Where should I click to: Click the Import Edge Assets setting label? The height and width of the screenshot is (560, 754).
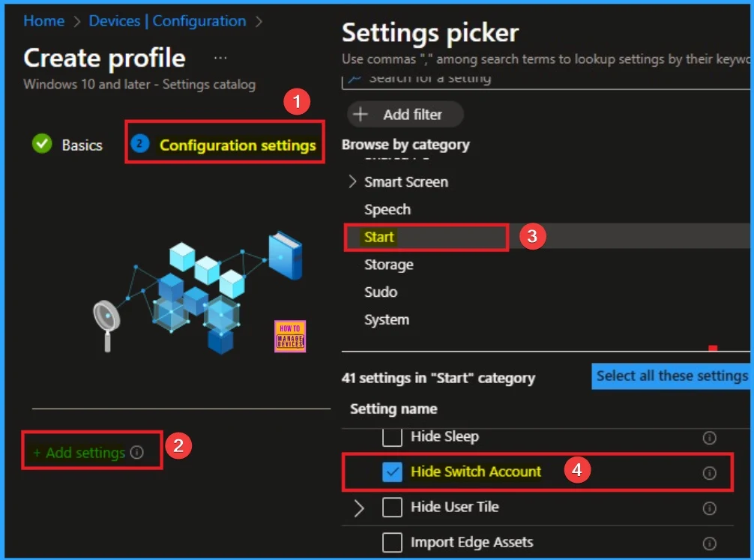[x=471, y=542]
